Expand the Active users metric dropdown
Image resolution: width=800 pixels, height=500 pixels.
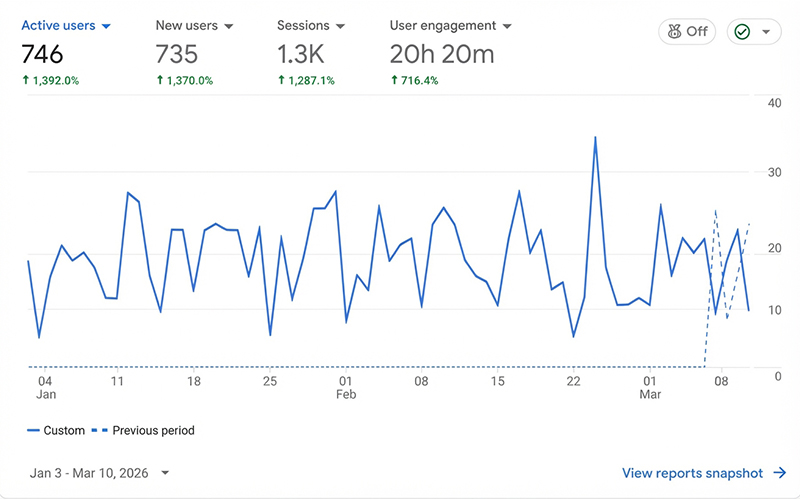(106, 26)
